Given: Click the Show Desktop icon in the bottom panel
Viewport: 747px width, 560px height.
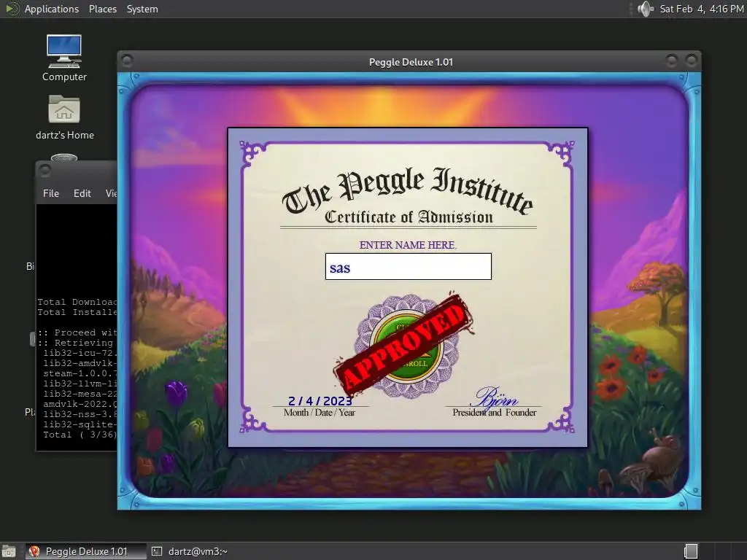Looking at the screenshot, I should click(9, 551).
